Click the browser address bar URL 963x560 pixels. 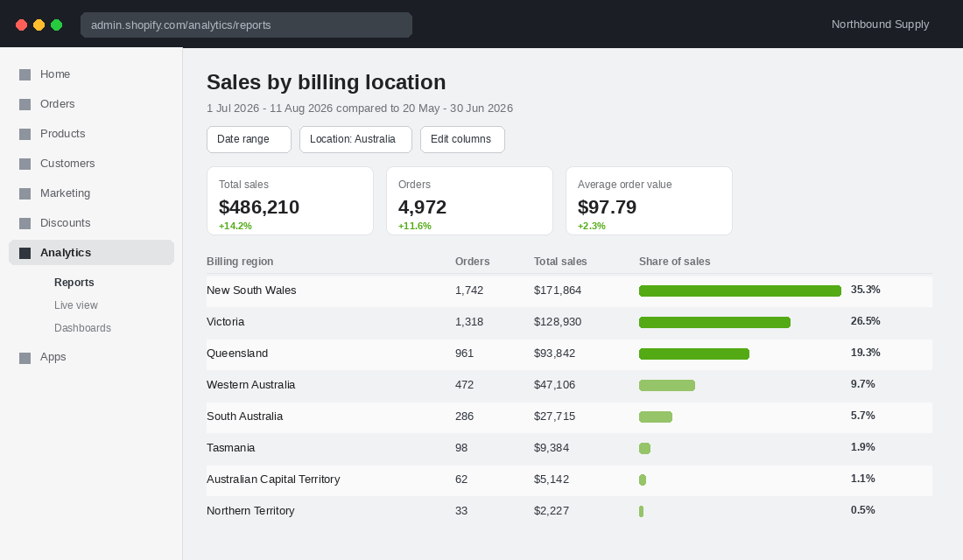click(x=246, y=25)
